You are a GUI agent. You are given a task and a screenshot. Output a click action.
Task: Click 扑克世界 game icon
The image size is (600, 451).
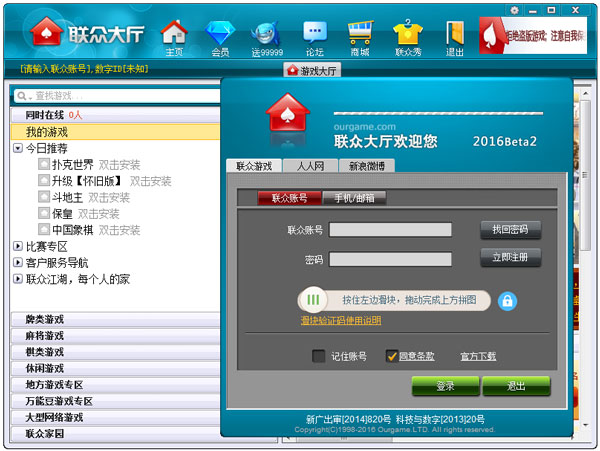click(44, 164)
